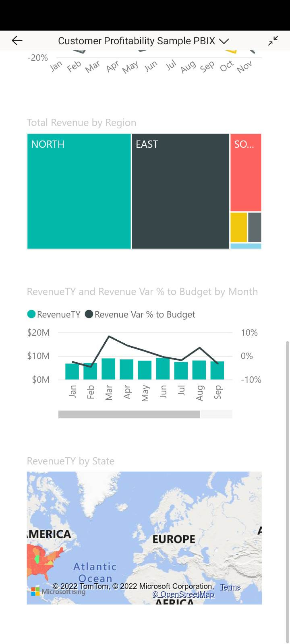Click the $20M axis label
This screenshot has width=290, height=644.
click(38, 332)
